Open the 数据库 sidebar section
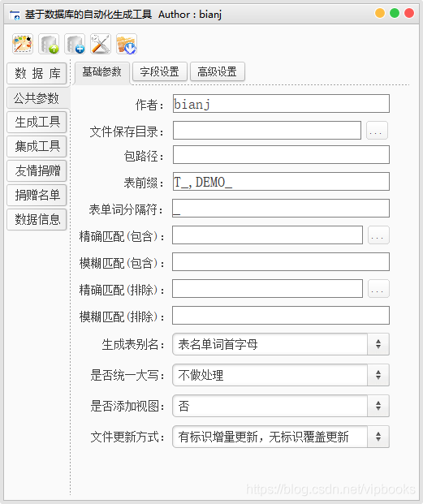 click(x=37, y=73)
